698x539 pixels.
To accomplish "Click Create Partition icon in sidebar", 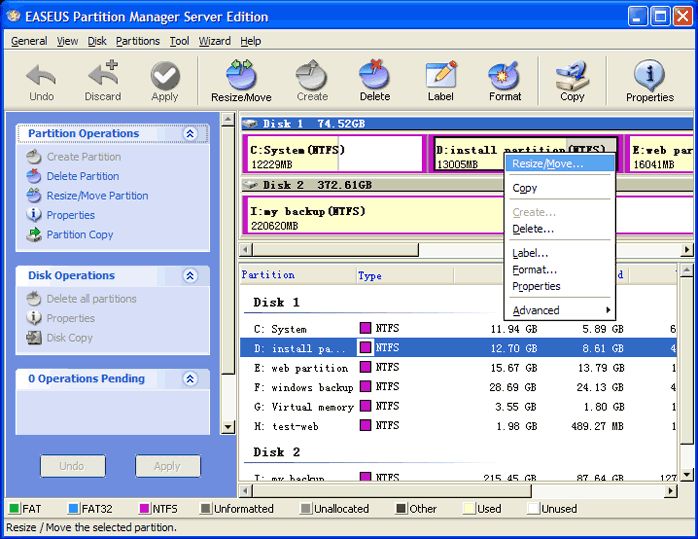I will coord(34,157).
